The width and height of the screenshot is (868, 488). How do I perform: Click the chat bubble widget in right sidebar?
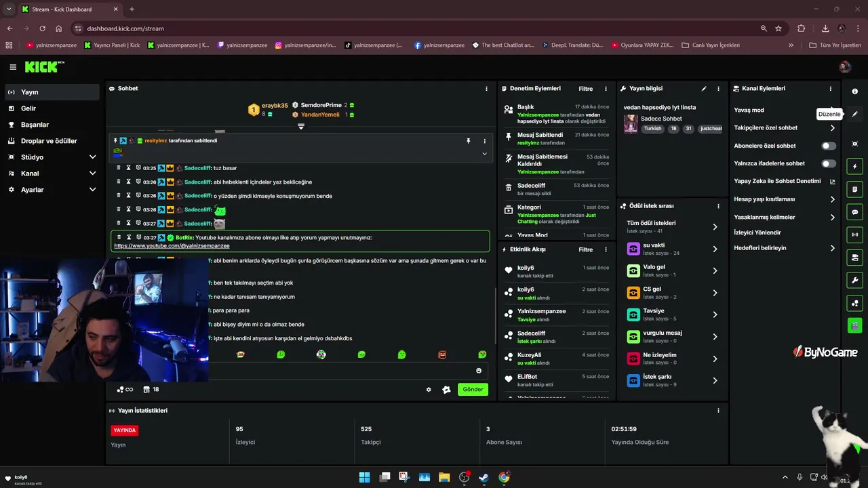click(854, 212)
